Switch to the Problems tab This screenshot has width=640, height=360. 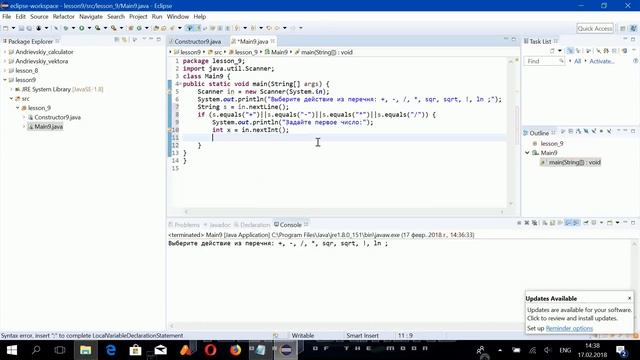tap(184, 225)
